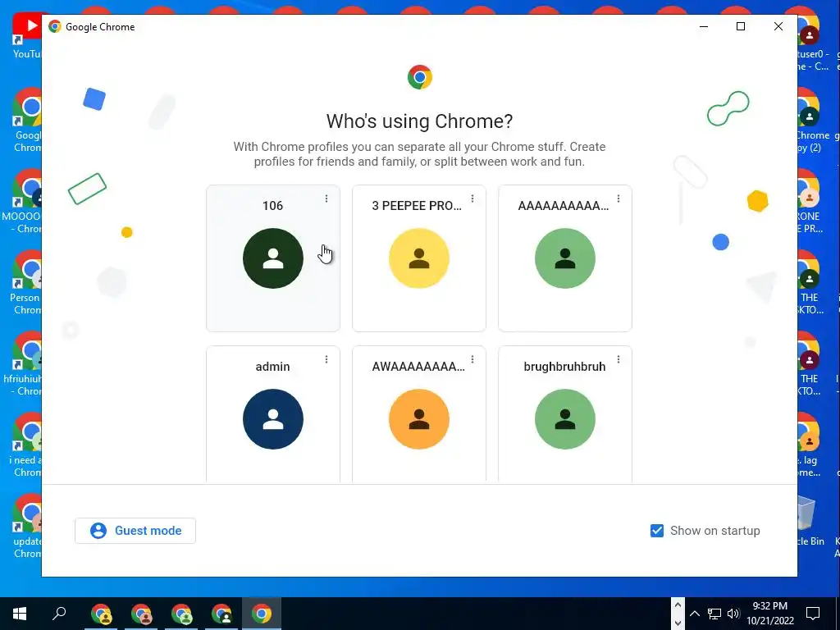
Task: Click the Guest mode button
Action: [135, 531]
